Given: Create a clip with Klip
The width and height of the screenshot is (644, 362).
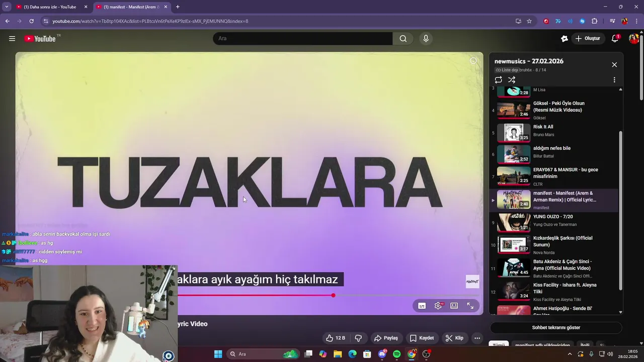Looking at the screenshot, I should coord(454,338).
